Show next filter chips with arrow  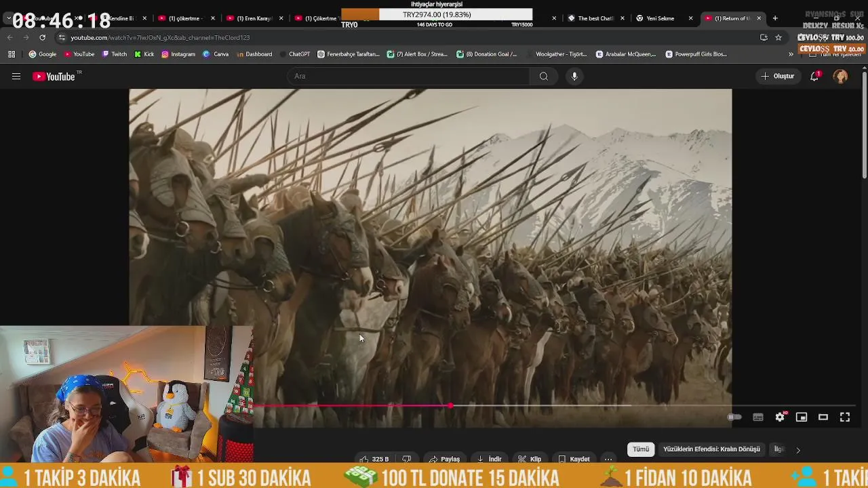[797, 449]
